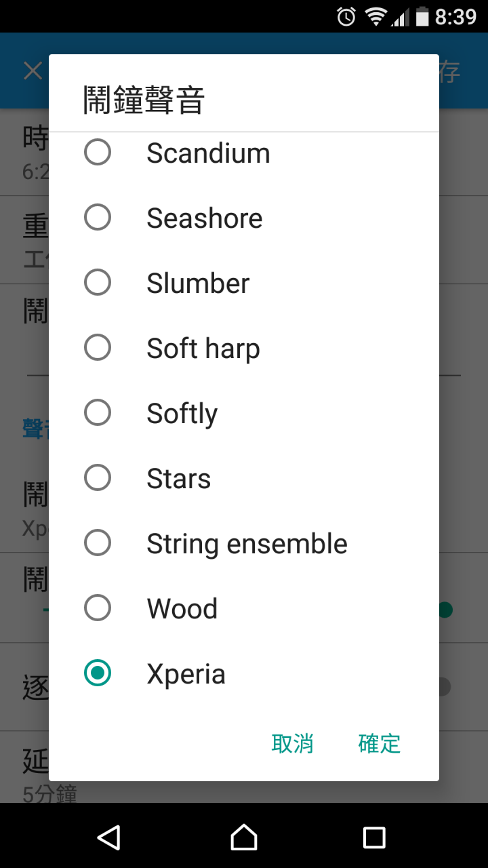Tap the status bar clock showing 8:39

tap(455, 17)
